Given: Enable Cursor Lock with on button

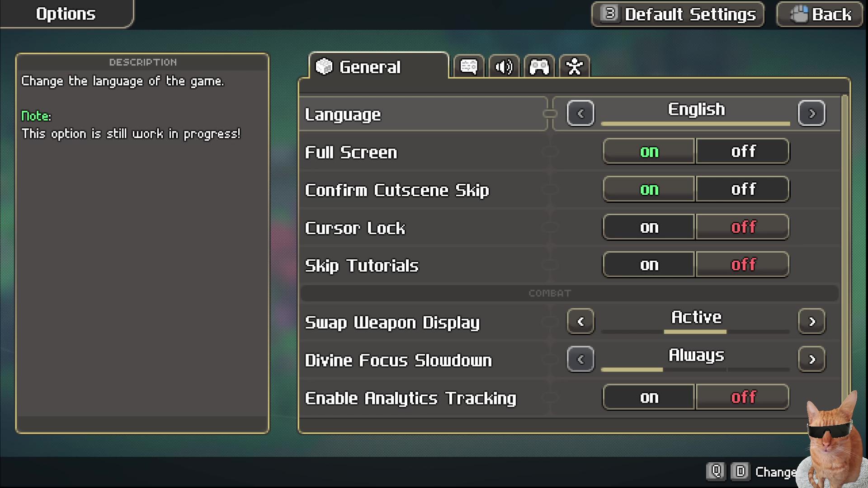Looking at the screenshot, I should click(x=649, y=227).
